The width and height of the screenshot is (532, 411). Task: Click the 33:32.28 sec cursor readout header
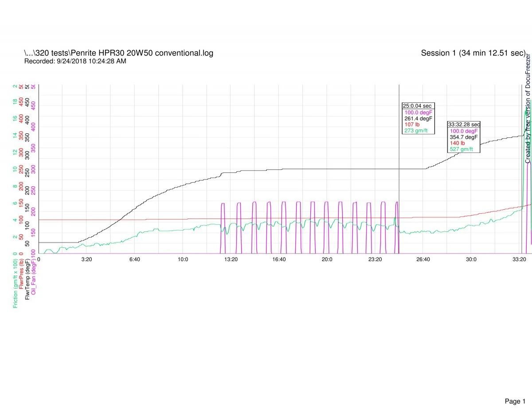[x=464, y=125]
